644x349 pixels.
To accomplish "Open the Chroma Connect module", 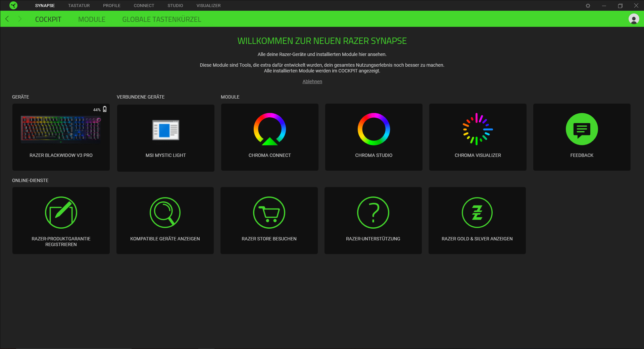I will (269, 137).
